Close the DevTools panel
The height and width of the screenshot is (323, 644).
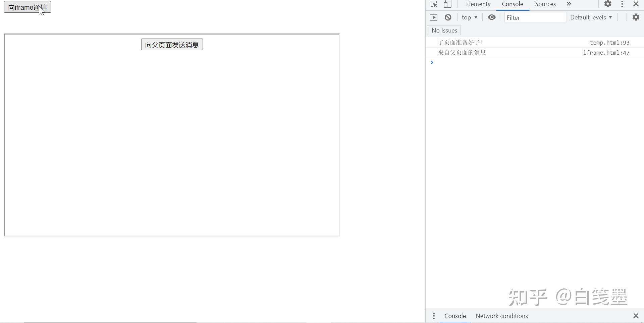(636, 4)
